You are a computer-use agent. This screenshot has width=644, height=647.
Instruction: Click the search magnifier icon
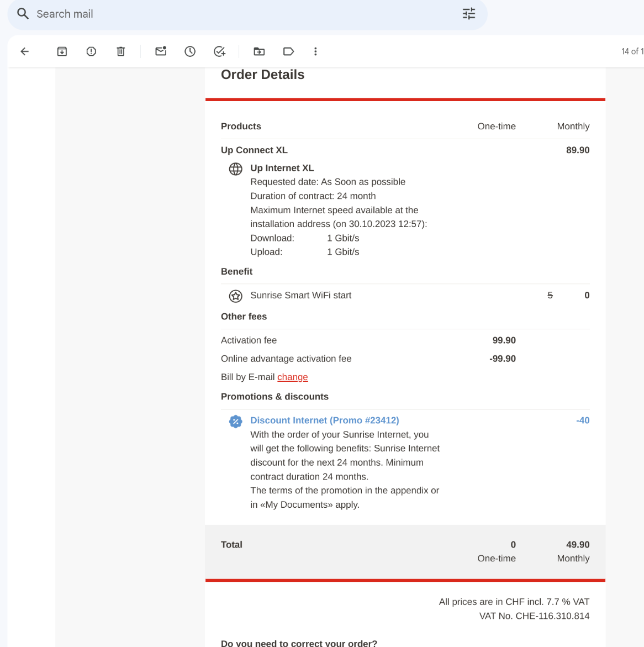click(23, 14)
